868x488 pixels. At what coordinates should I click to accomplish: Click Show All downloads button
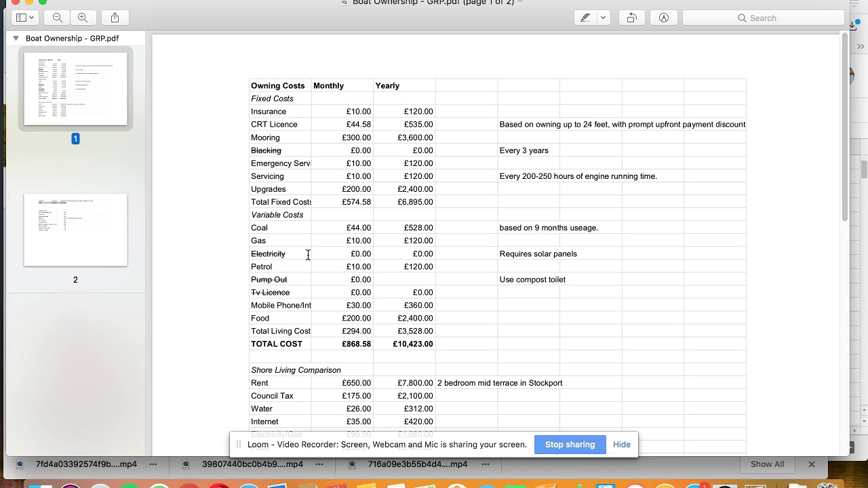767,464
